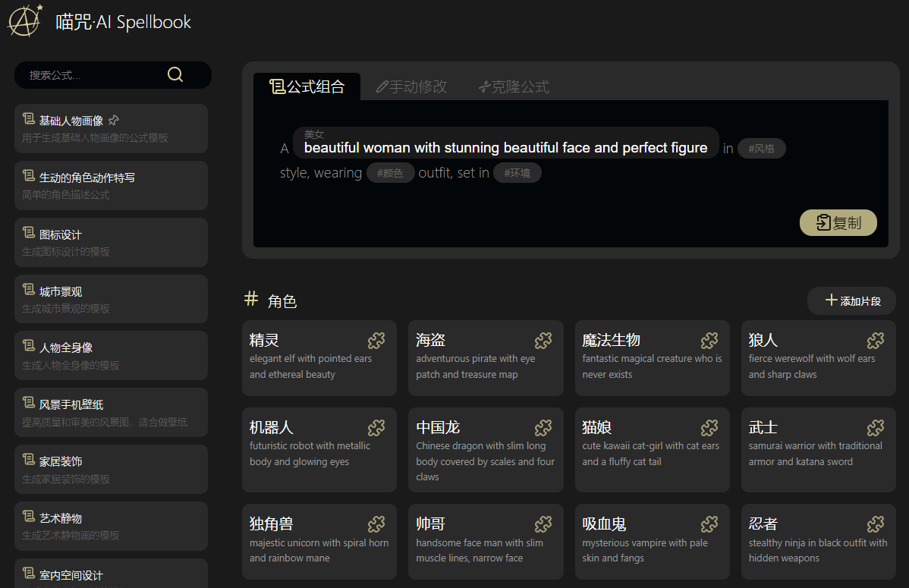This screenshot has width=909, height=588.
Task: Open the 手动修改 tab
Action: pyautogui.click(x=411, y=86)
